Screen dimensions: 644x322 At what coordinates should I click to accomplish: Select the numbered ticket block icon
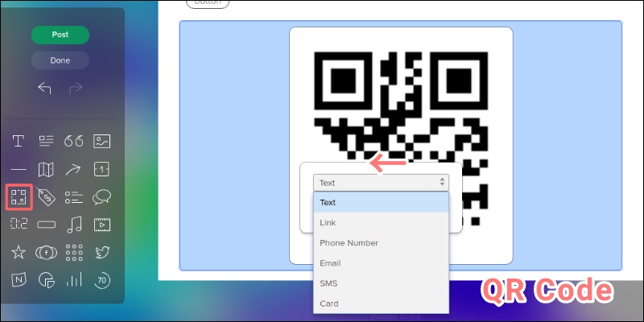click(102, 169)
